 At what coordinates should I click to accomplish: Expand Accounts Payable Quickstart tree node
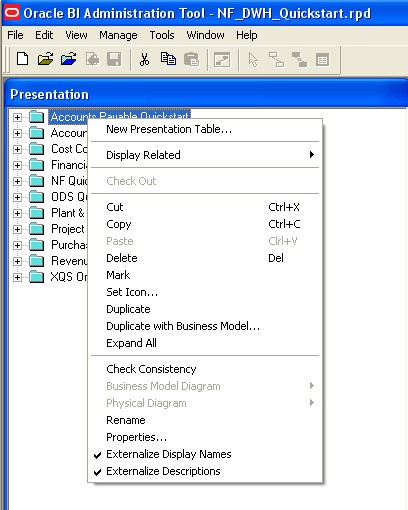click(17, 117)
